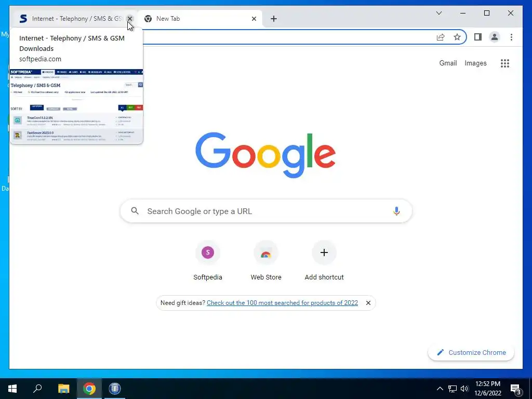The image size is (532, 399).
Task: Open the tab search dropdown chevron
Action: [438, 13]
